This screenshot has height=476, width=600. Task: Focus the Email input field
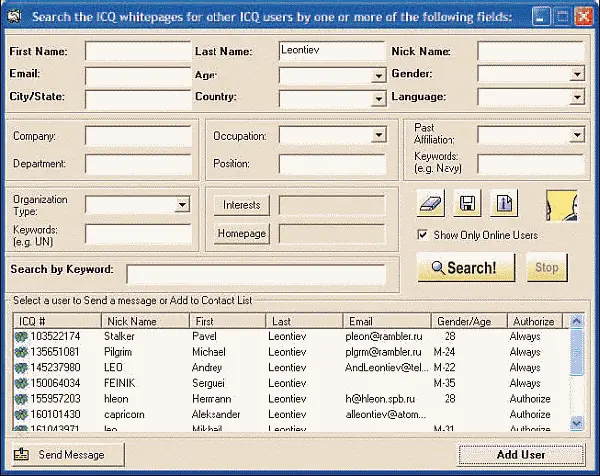[138, 76]
